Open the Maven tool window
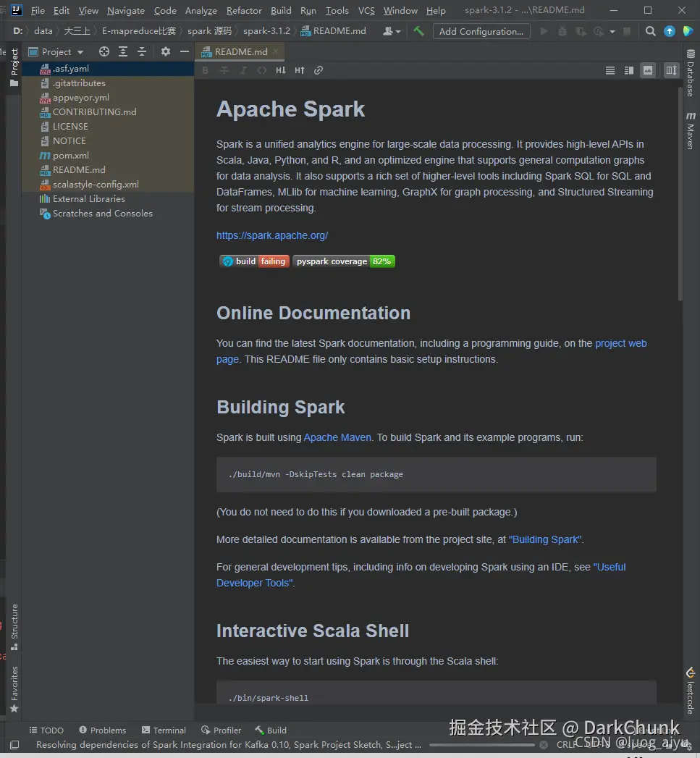This screenshot has height=758, width=700. pyautogui.click(x=691, y=130)
